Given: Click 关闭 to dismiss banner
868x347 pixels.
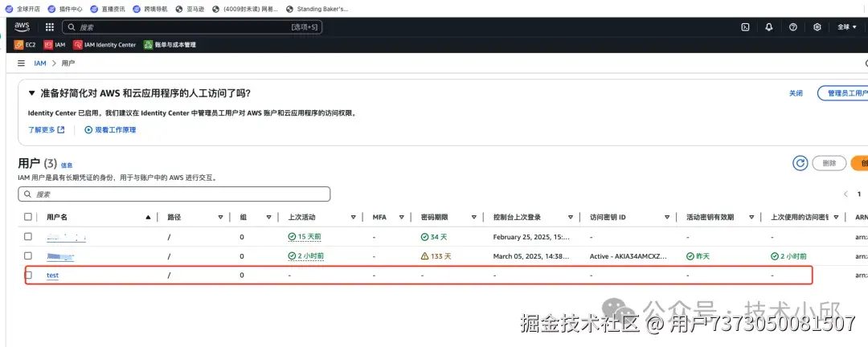Looking at the screenshot, I should coord(796,93).
